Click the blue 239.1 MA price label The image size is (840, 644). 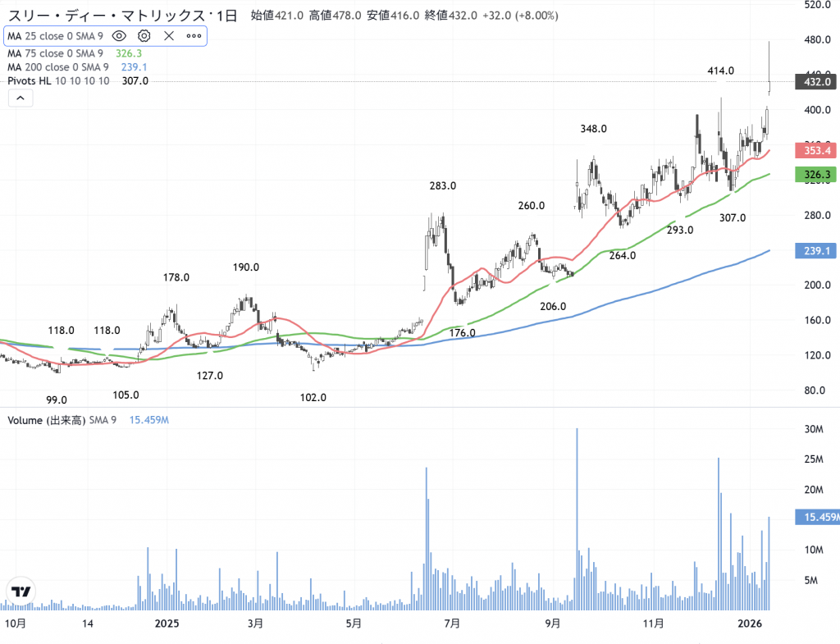pyautogui.click(x=815, y=251)
